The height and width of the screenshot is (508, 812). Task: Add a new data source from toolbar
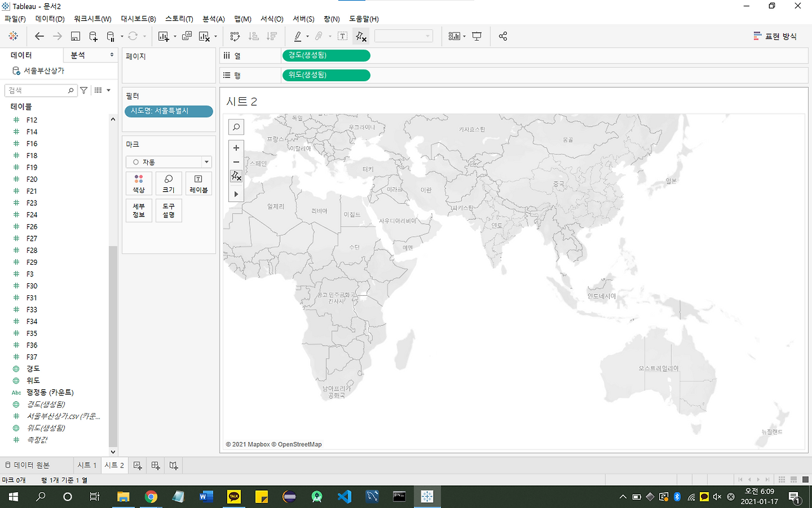click(93, 36)
